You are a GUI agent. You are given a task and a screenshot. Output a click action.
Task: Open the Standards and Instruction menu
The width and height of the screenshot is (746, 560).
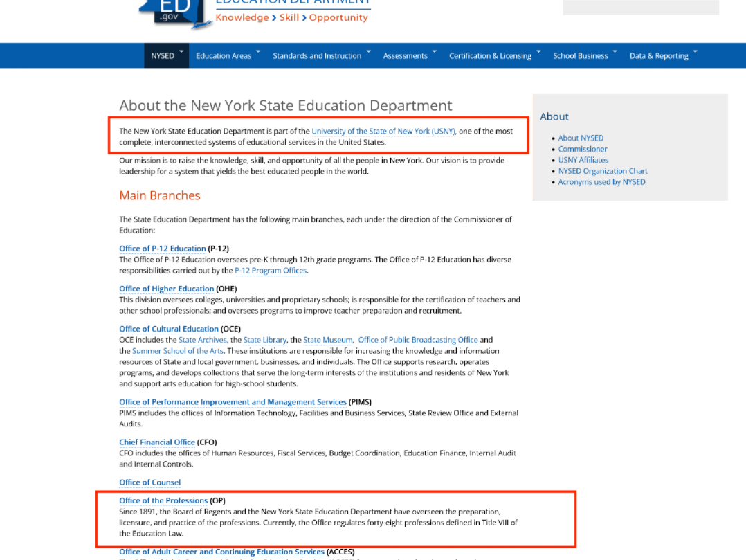click(x=317, y=55)
